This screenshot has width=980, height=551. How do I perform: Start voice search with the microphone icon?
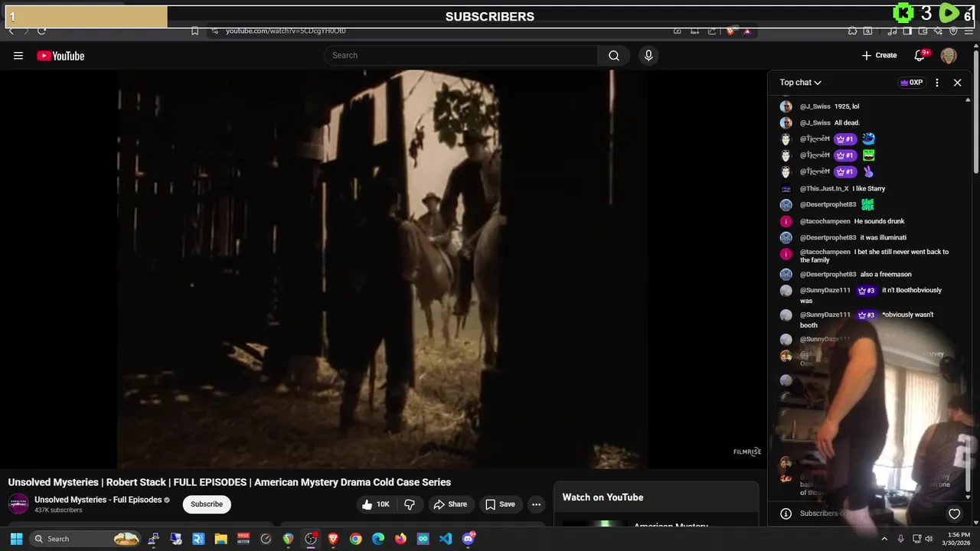click(648, 55)
